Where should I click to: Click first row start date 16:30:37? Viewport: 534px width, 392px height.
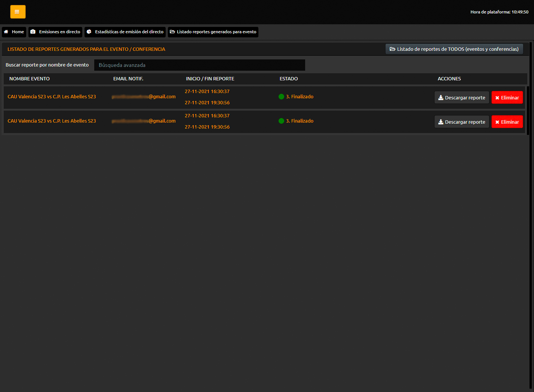click(x=207, y=91)
